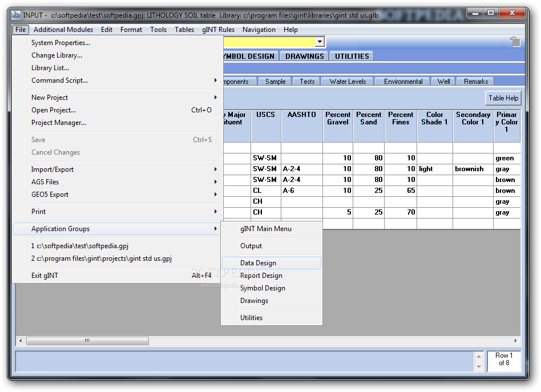Select Utilities in submenu

272,318
